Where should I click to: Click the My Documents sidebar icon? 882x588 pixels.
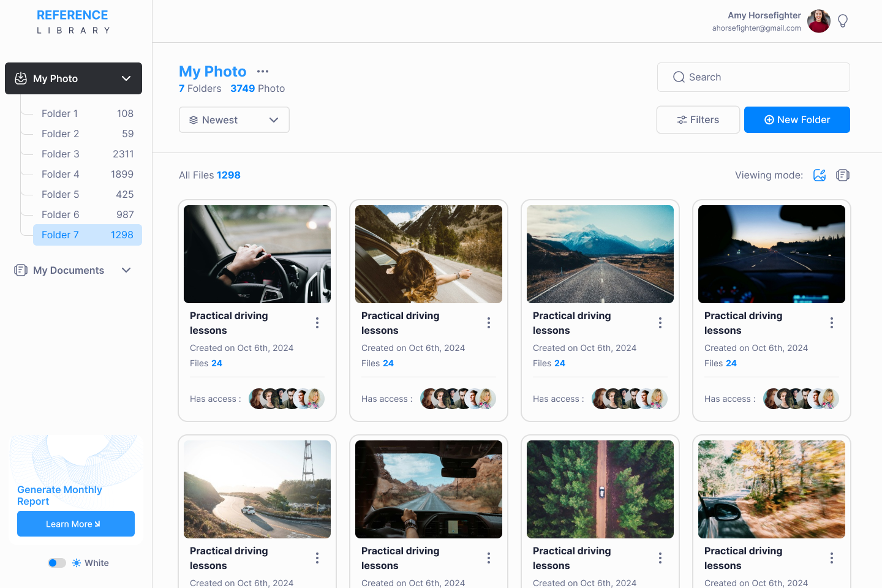click(x=21, y=270)
